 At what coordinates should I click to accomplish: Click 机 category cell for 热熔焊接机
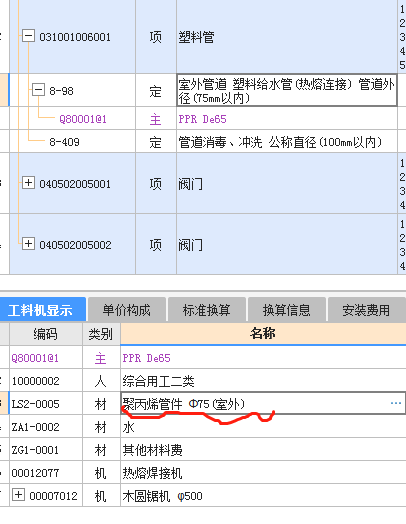(x=101, y=473)
